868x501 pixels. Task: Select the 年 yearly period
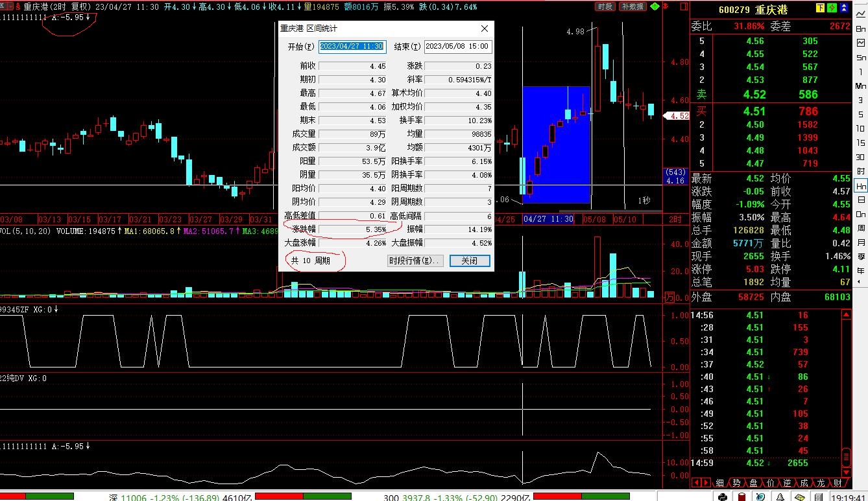pos(861,271)
